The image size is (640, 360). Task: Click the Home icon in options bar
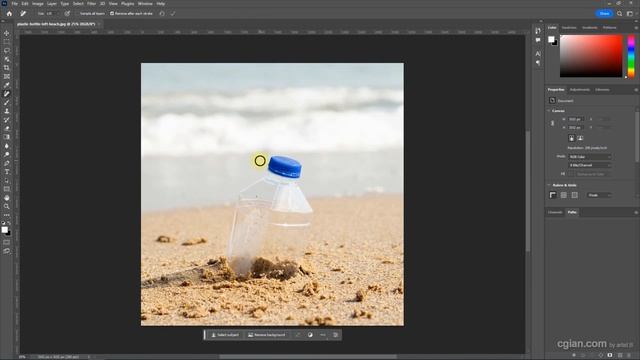pyautogui.click(x=9, y=13)
